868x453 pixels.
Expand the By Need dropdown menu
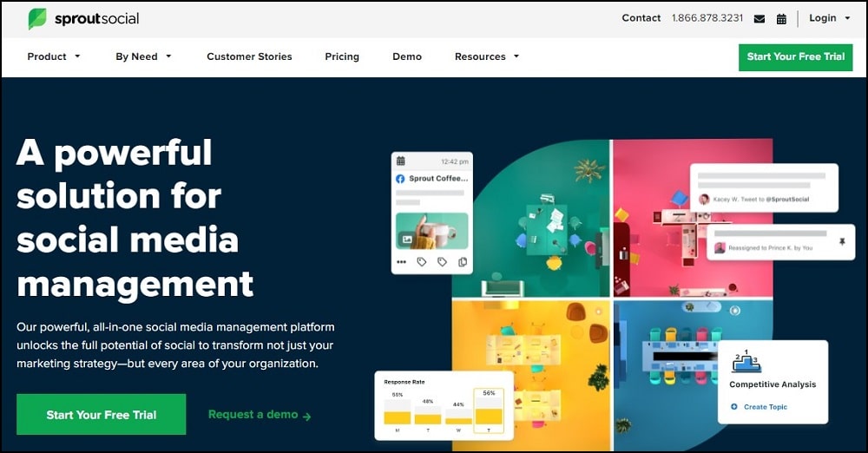pyautogui.click(x=143, y=56)
